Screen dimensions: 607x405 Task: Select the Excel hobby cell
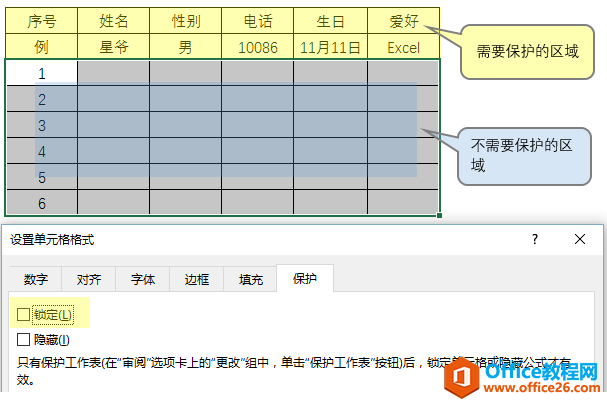click(403, 47)
